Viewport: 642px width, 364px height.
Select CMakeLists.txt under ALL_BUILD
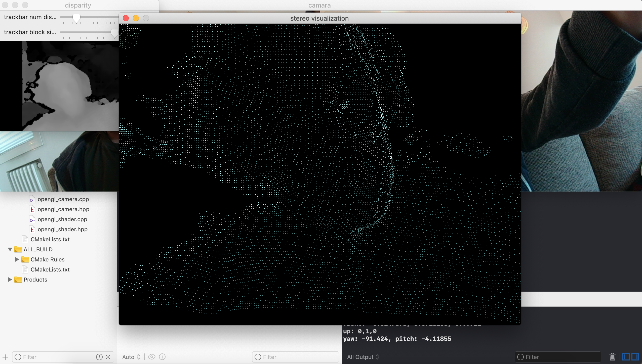point(50,270)
